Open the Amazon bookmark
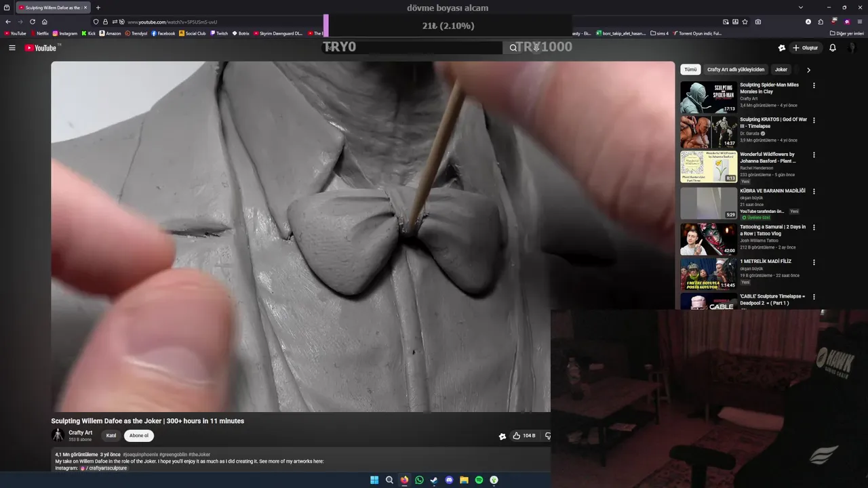Viewport: 868px width, 488px height. (110, 33)
